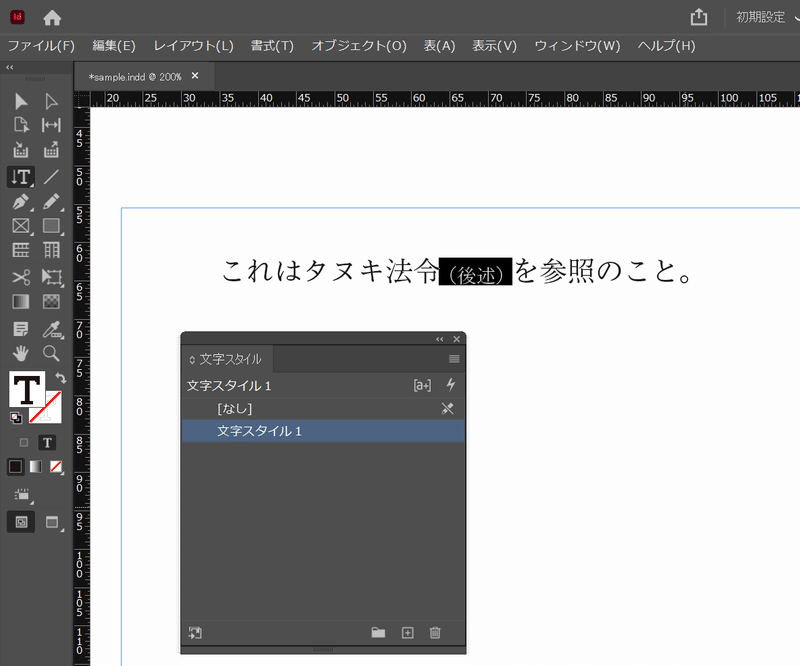The width and height of the screenshot is (800, 666).
Task: Switch to Normal view mode
Action: pos(21,522)
